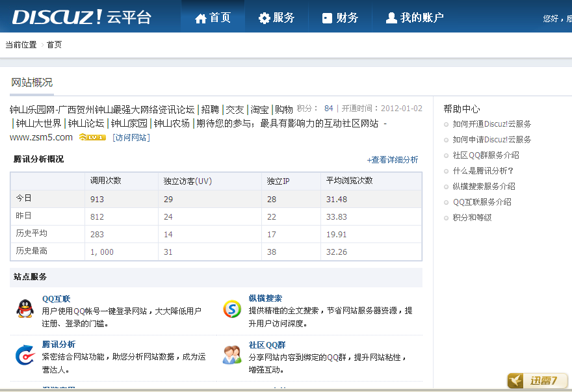Click the 历史平均 row label

tap(31, 233)
